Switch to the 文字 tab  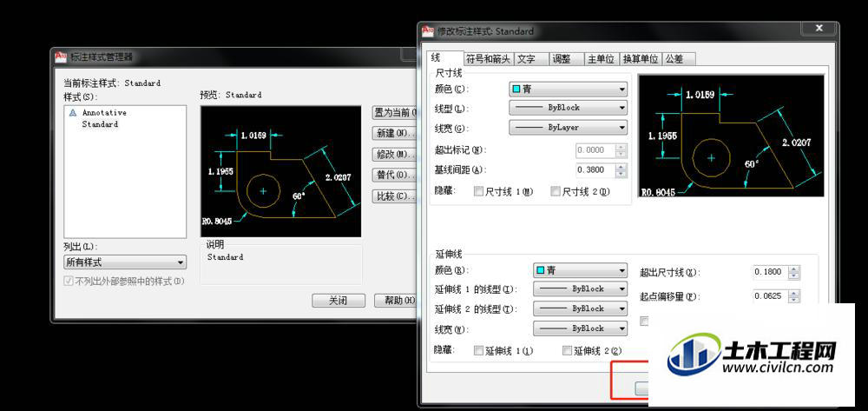point(531,59)
